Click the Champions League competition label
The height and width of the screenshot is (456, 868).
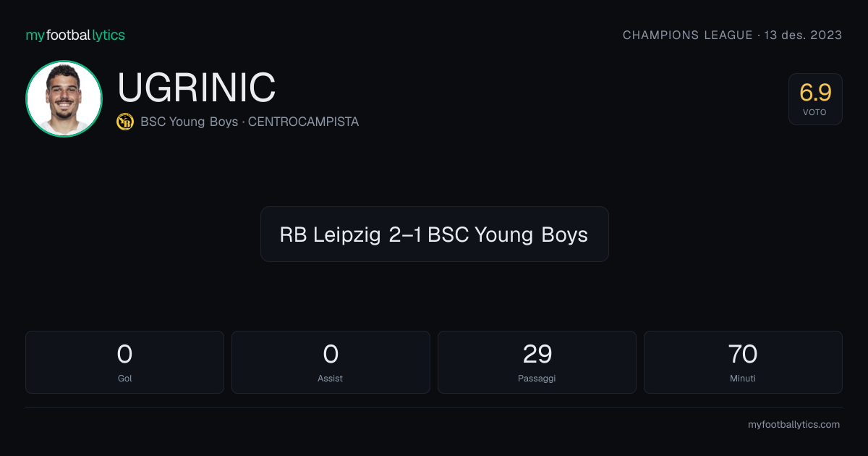click(688, 35)
